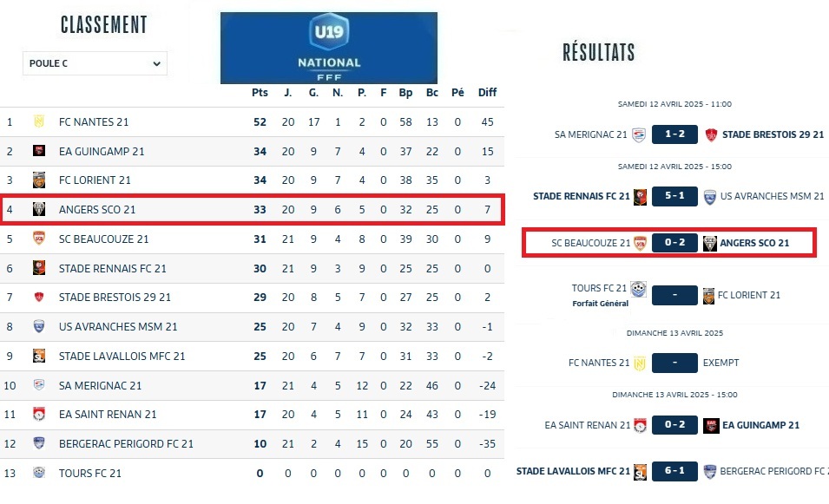Open Stade Rennais FC 21 standings row
This screenshot has width=829, height=504.
pos(113,269)
